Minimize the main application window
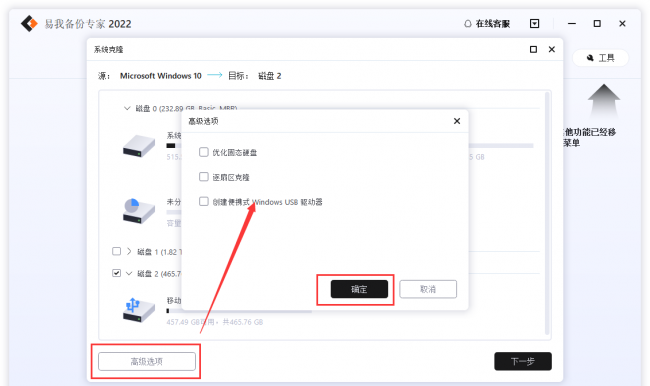Screen dimensions: 650x386 (572, 24)
